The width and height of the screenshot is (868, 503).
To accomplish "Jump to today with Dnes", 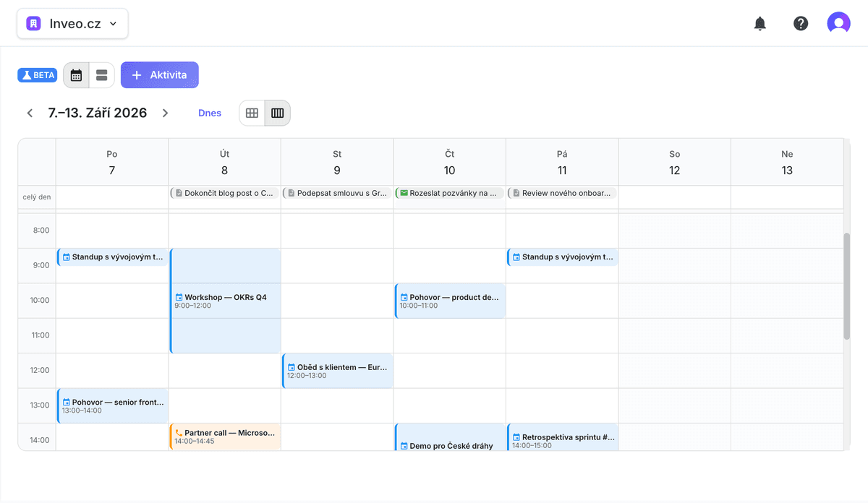I will [210, 113].
